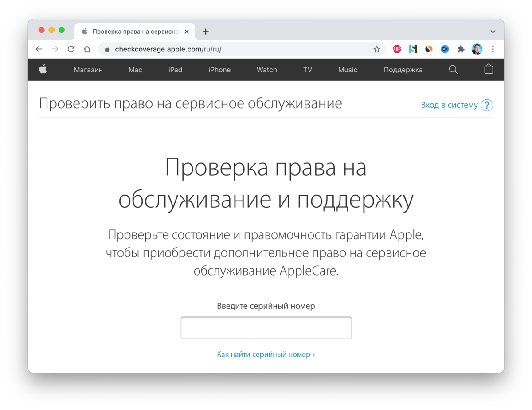This screenshot has height=410, width=532.
Task: Open the iPhone menu item
Action: point(219,70)
